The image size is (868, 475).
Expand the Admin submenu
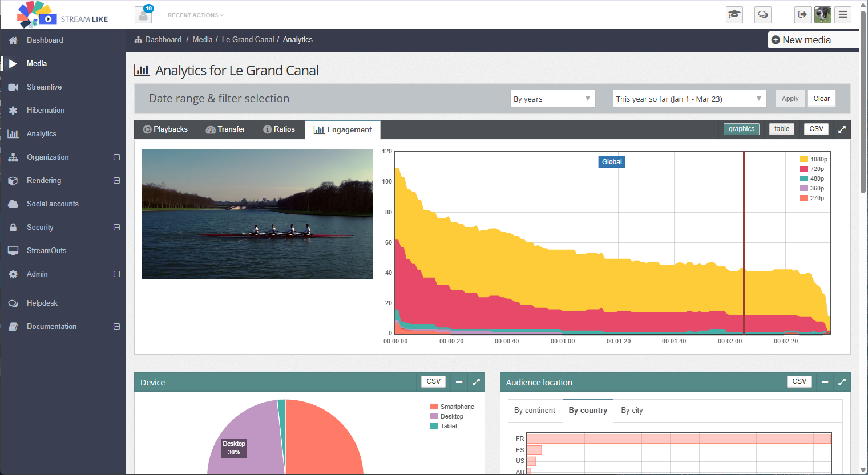(117, 274)
